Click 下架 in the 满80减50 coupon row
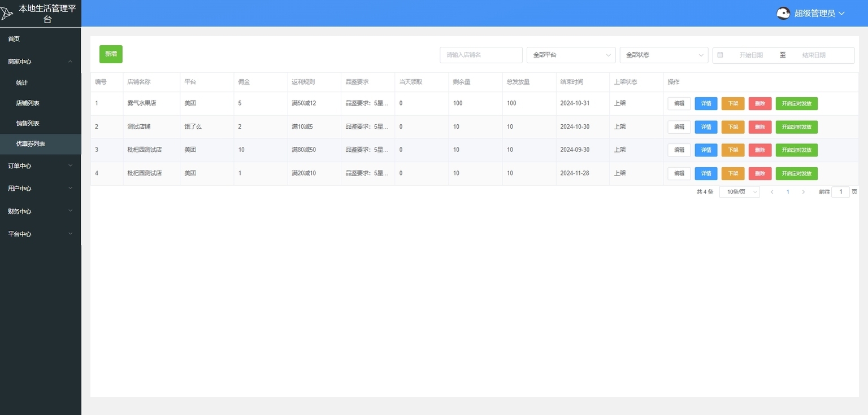Image resolution: width=868 pixels, height=415 pixels. coord(733,150)
